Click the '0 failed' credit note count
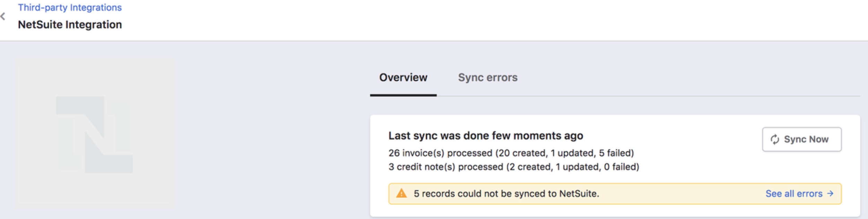868x219 pixels. point(620,167)
